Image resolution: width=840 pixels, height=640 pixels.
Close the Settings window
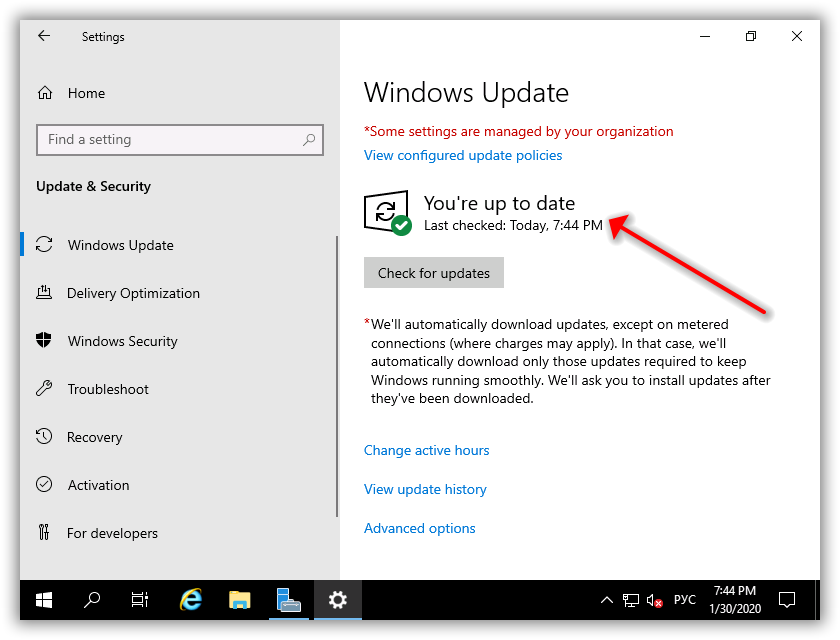797,36
